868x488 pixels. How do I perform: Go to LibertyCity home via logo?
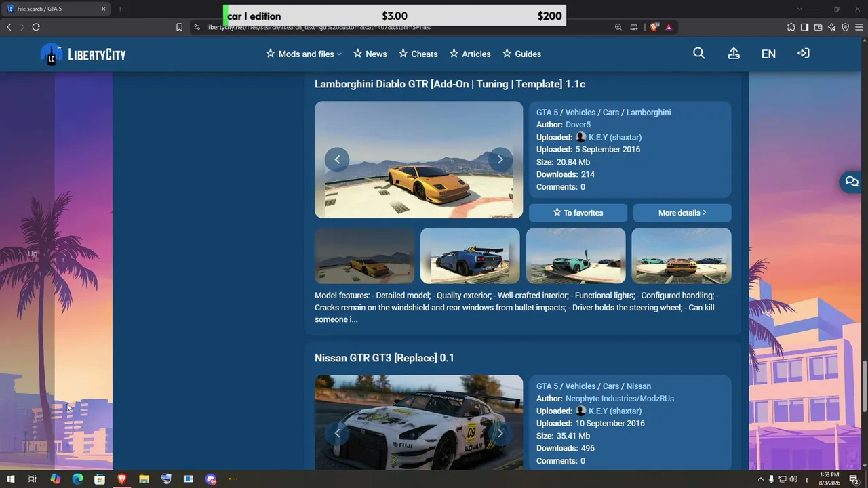(83, 54)
